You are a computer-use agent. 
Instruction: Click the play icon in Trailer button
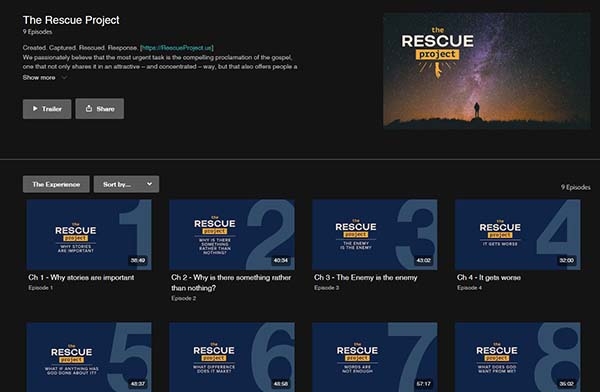pyautogui.click(x=35, y=109)
